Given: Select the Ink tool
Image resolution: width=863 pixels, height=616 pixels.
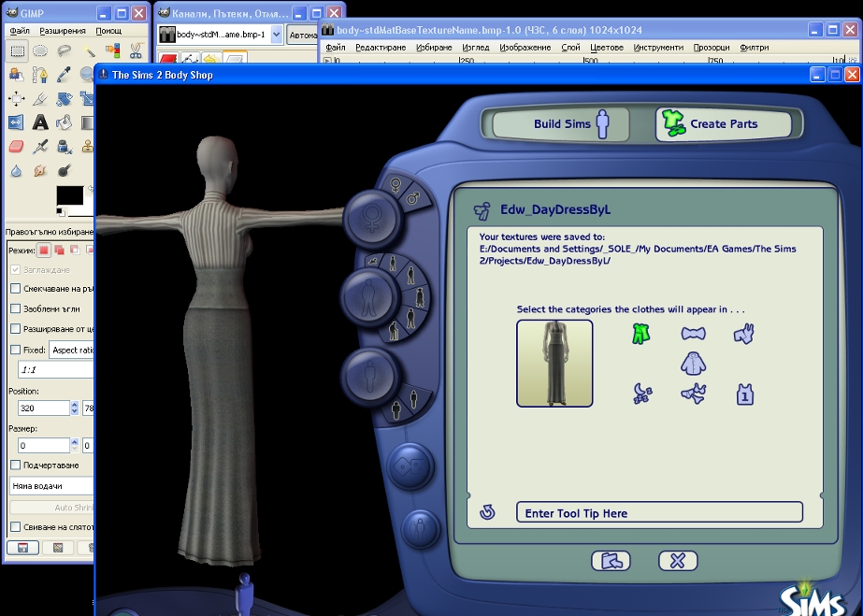Looking at the screenshot, I should [x=64, y=147].
